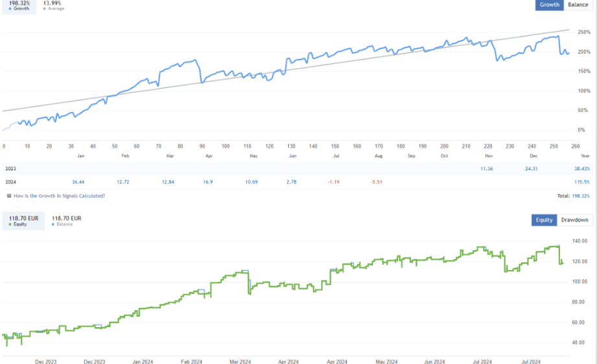
Task: Click the July 2024 value -1.19
Action: click(332, 182)
